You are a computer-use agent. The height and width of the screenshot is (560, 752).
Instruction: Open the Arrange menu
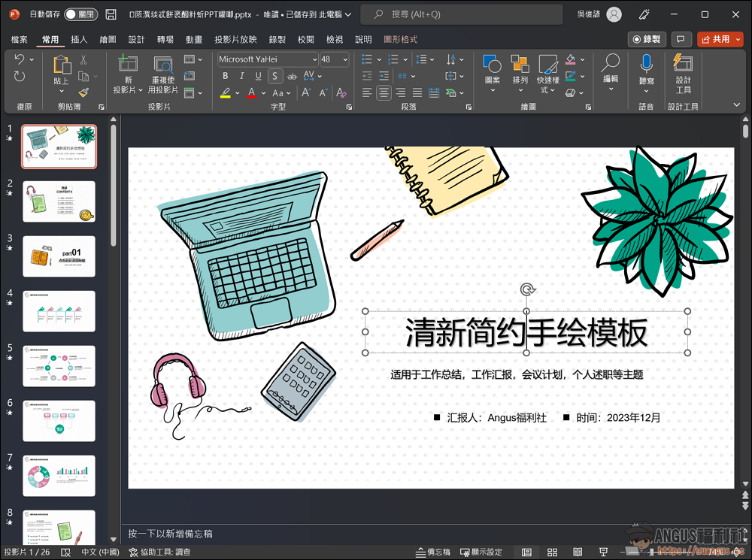pos(520,74)
